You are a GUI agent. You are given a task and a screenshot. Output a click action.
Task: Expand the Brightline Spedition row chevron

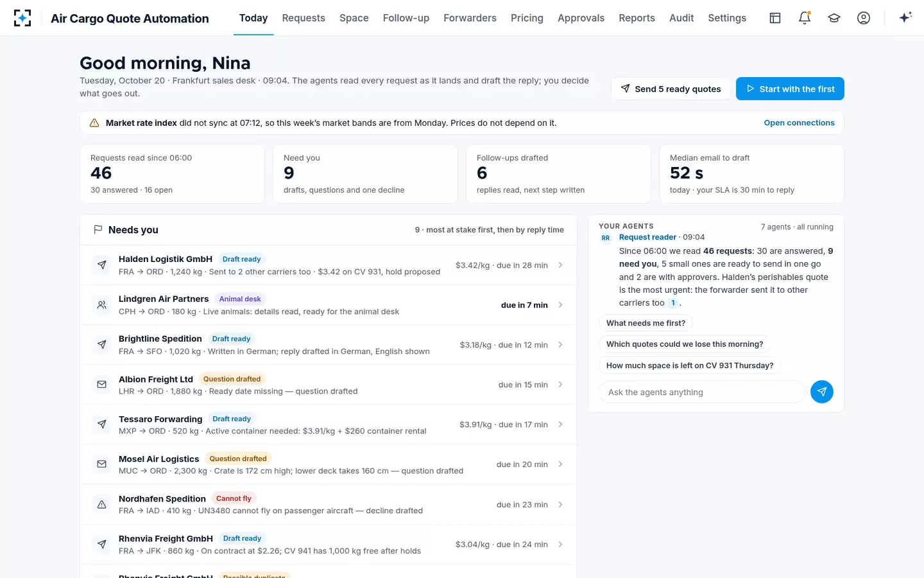560,345
